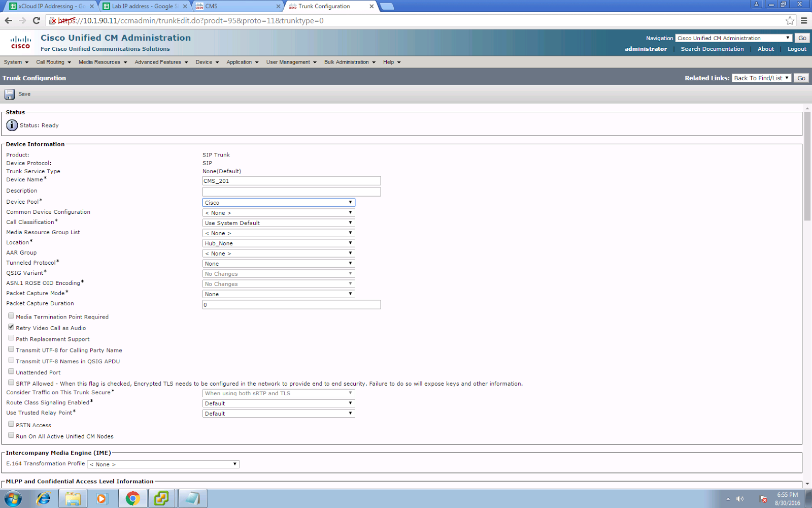Bookmark this page with the star icon
The width and height of the screenshot is (812, 508).
coord(790,20)
